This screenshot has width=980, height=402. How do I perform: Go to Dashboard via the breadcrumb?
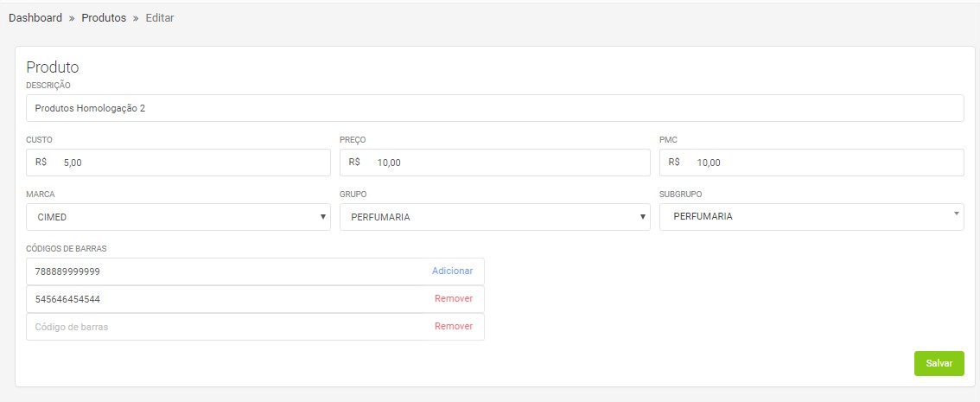tap(35, 18)
